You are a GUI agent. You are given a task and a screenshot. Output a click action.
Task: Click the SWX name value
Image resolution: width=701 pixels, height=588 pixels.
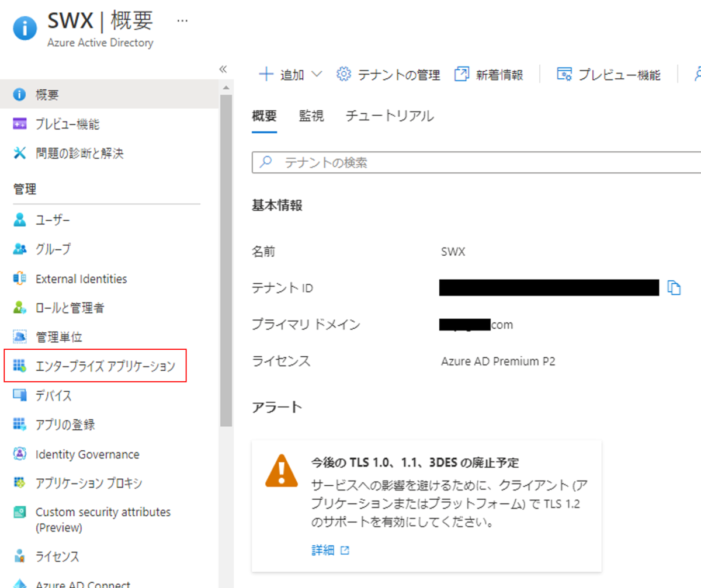pyautogui.click(x=453, y=252)
